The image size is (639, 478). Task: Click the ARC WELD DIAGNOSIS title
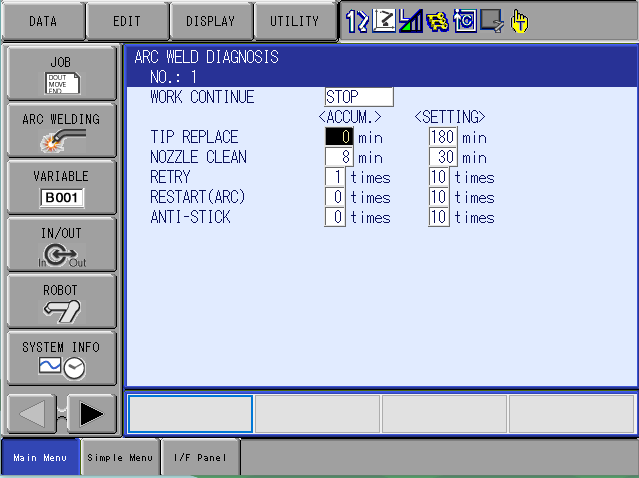207,57
